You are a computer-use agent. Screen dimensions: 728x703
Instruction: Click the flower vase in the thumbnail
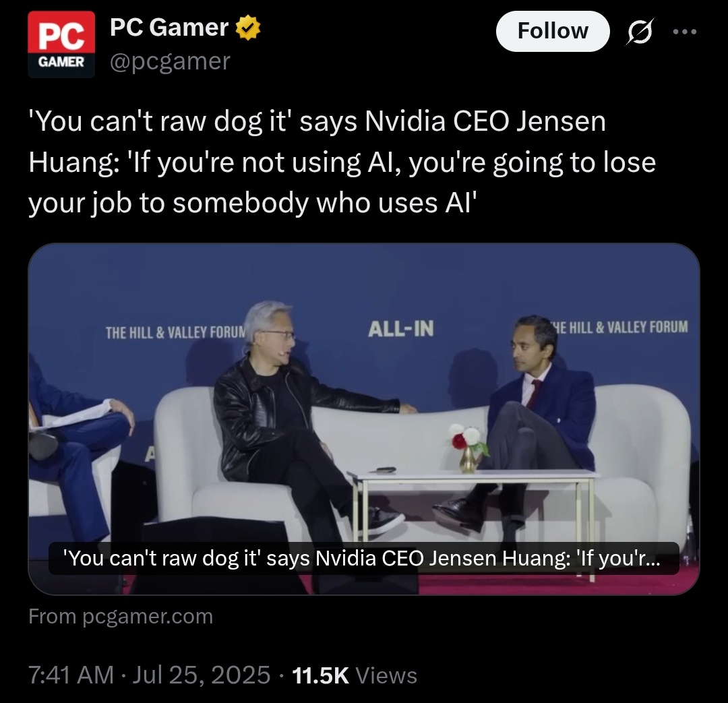tap(468, 448)
